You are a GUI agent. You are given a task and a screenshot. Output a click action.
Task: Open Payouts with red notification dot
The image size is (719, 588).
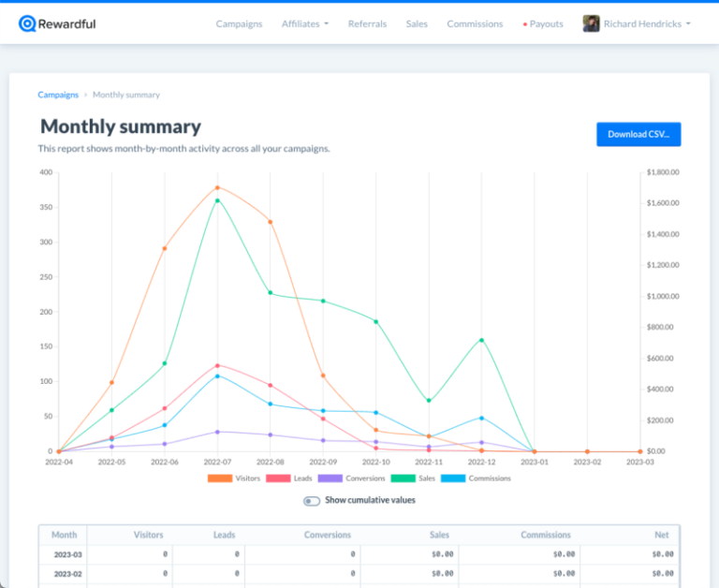pyautogui.click(x=544, y=24)
